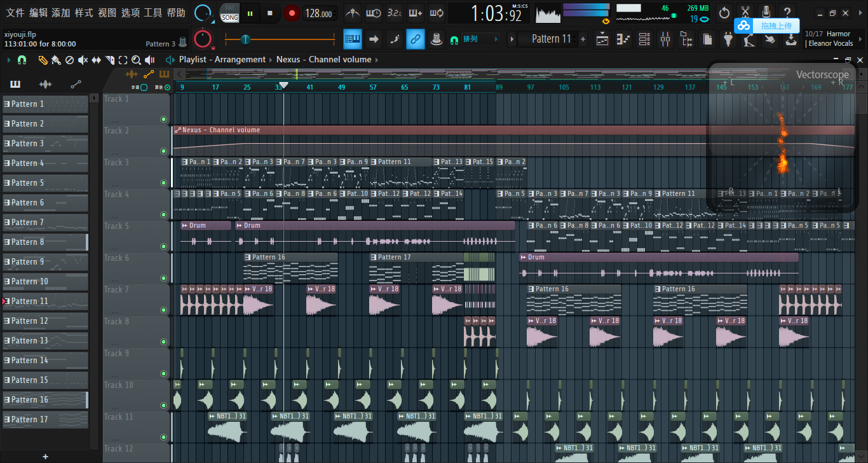Toggle the SONG mode switch

[230, 17]
